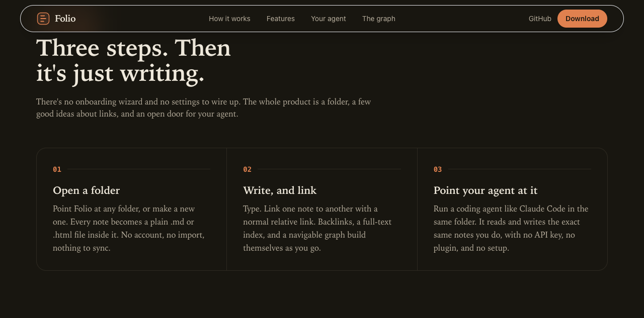Visit the GitHub link
Image resolution: width=644 pixels, height=318 pixels.
[540, 19]
